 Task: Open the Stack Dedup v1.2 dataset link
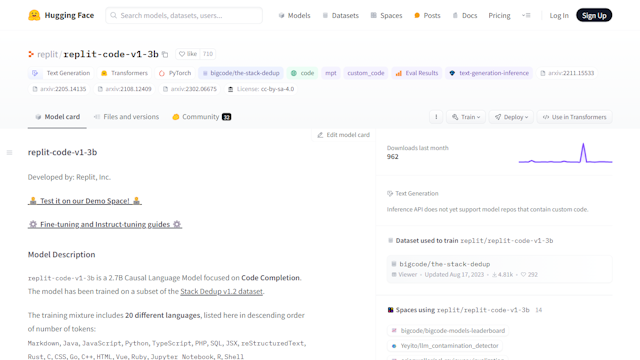pyautogui.click(x=221, y=291)
